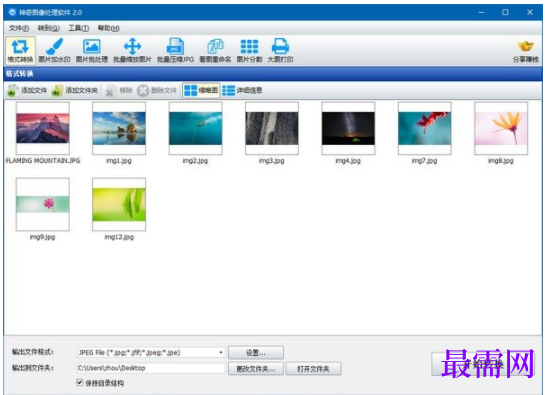Open the 看图重命名 rename tool

(215, 51)
